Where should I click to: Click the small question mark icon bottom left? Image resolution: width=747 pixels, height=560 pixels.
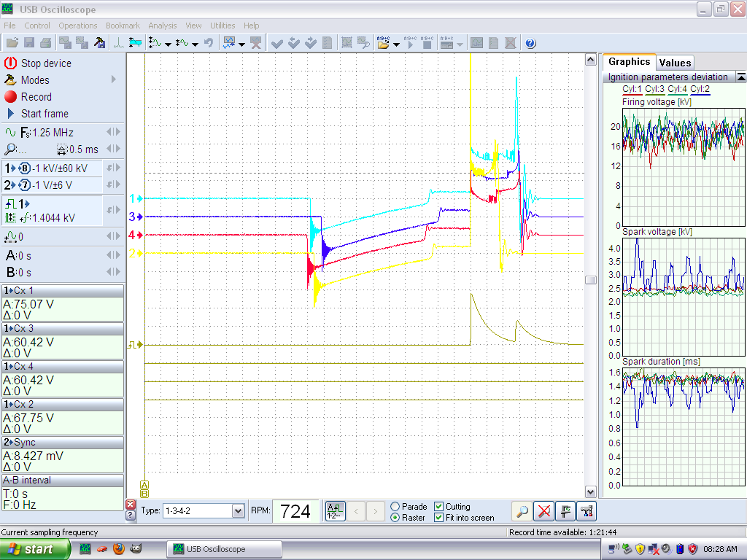point(130,516)
